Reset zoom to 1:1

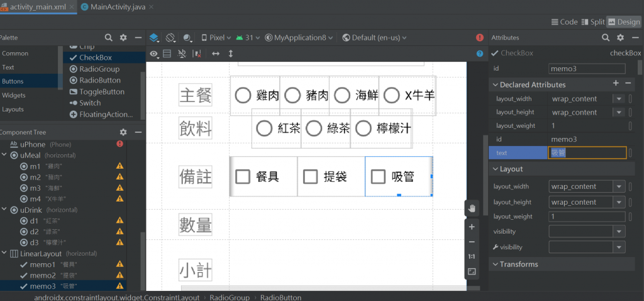pos(472,256)
